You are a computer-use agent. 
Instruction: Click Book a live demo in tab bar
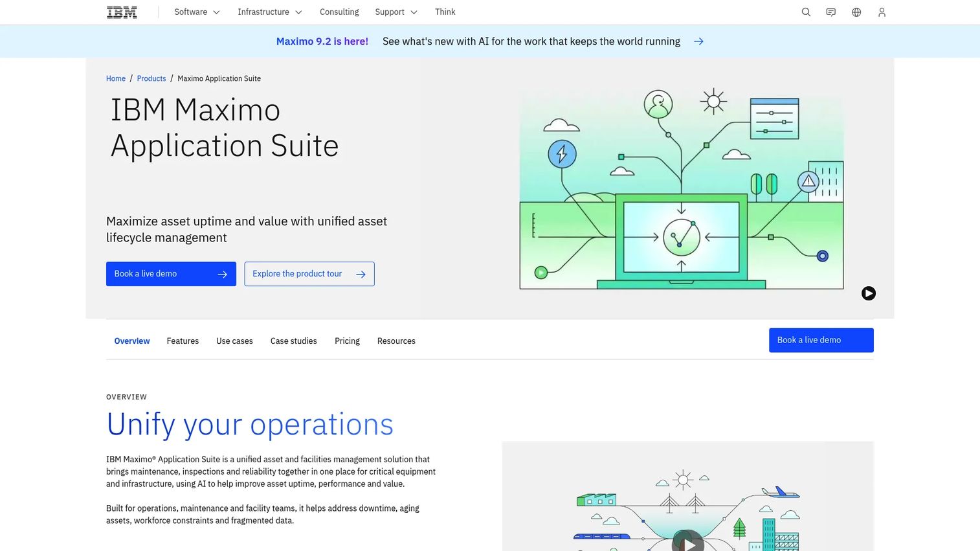[821, 341]
